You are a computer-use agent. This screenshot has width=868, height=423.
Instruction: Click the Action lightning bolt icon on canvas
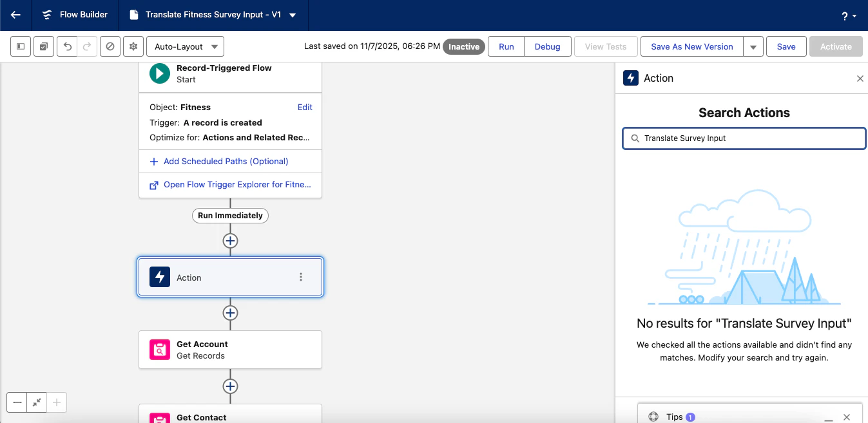coord(160,277)
